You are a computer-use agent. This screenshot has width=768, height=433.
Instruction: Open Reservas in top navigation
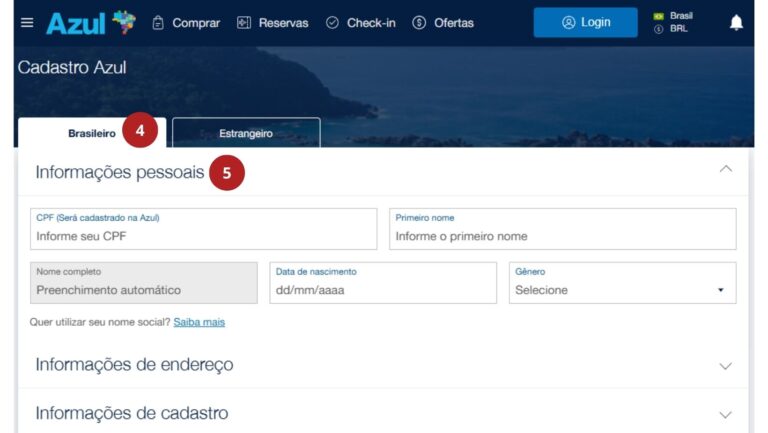click(272, 23)
